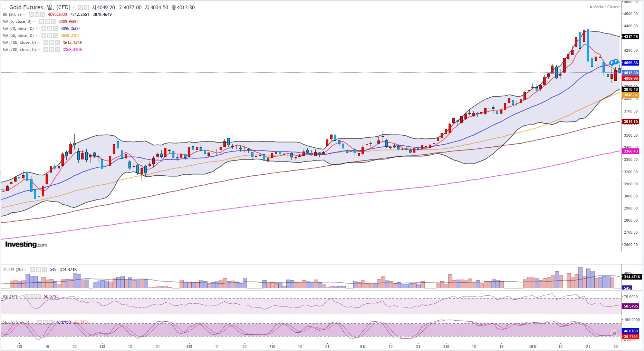
Task: Open MA (200, close, 0) settings gear
Action: [52, 50]
